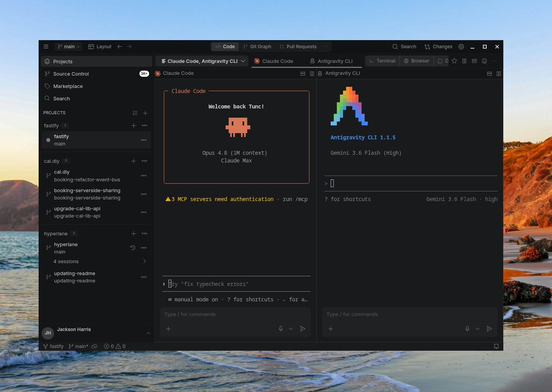Open the Pull Requests tab
This screenshot has width=552, height=392.
tap(298, 46)
